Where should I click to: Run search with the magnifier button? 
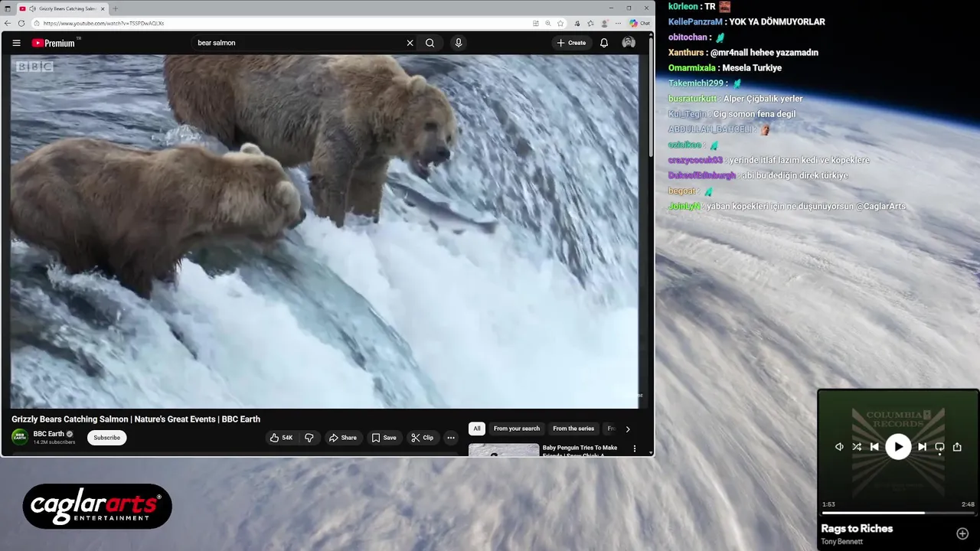[x=430, y=43]
